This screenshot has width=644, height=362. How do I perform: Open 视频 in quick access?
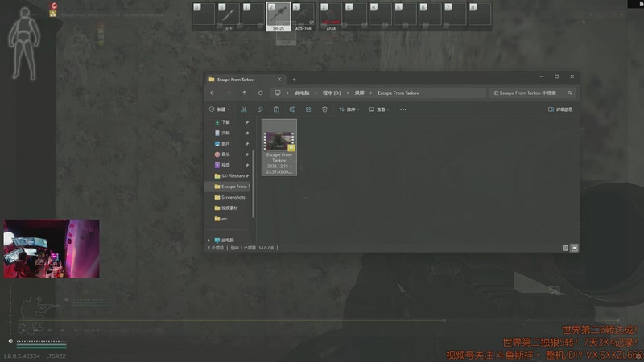(225, 165)
